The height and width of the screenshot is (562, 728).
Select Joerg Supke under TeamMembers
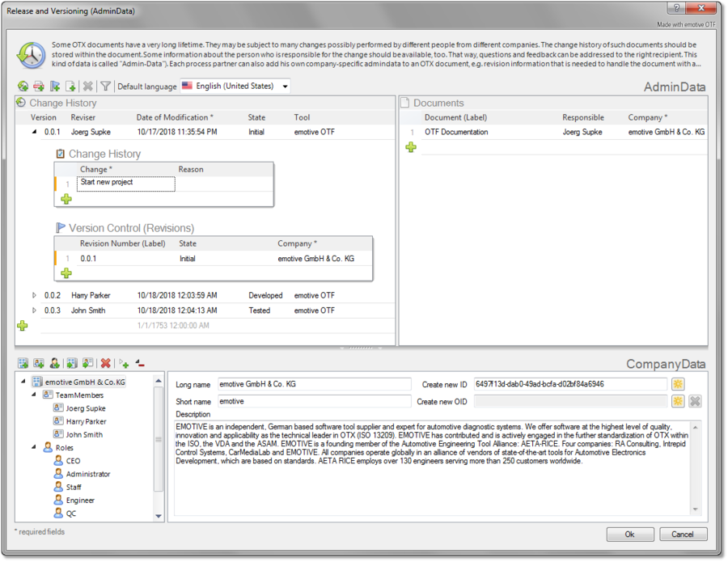(86, 408)
